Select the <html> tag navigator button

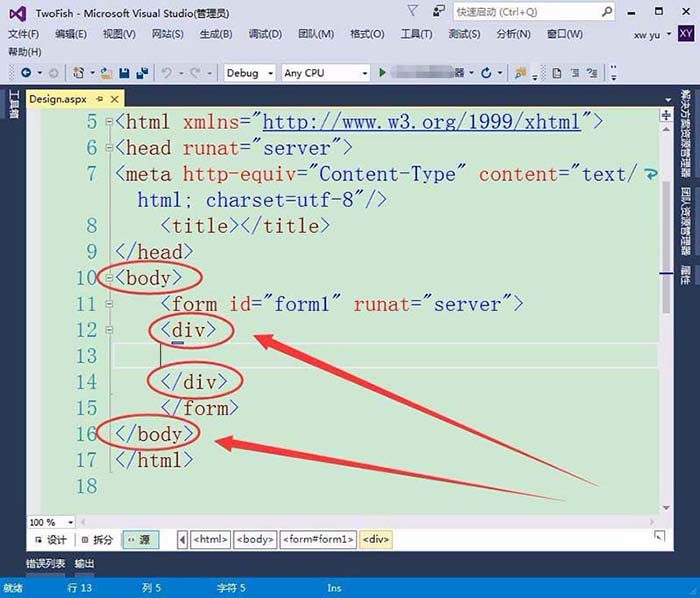pyautogui.click(x=210, y=540)
